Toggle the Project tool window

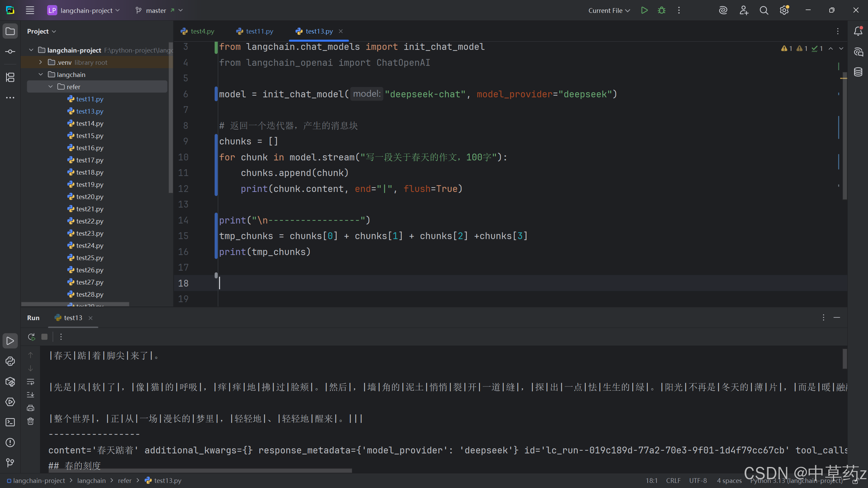pyautogui.click(x=10, y=31)
